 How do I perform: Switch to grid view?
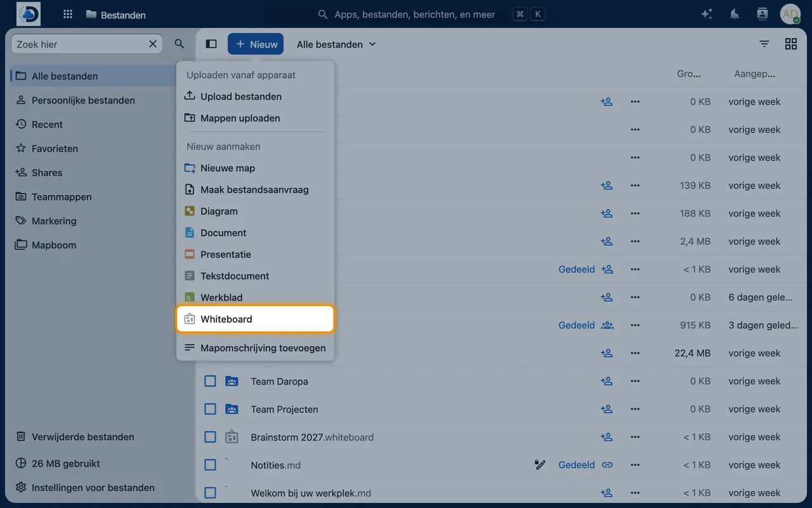pyautogui.click(x=791, y=44)
